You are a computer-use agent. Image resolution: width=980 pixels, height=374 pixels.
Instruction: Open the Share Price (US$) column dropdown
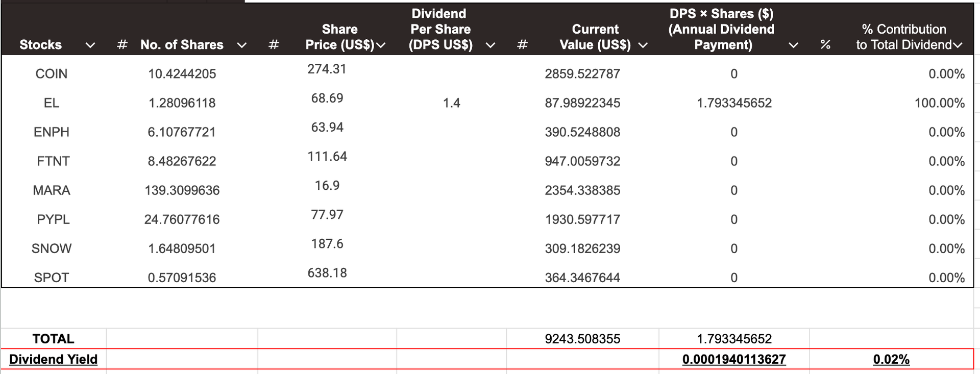[x=381, y=45]
